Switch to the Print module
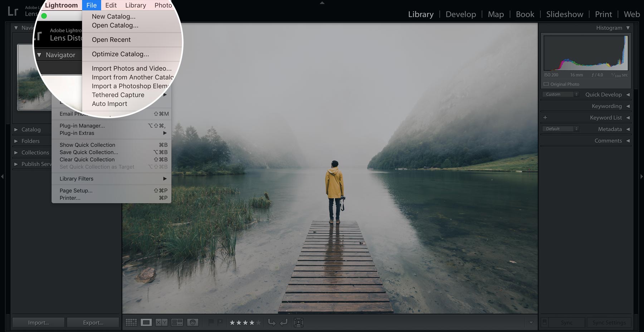 click(604, 14)
